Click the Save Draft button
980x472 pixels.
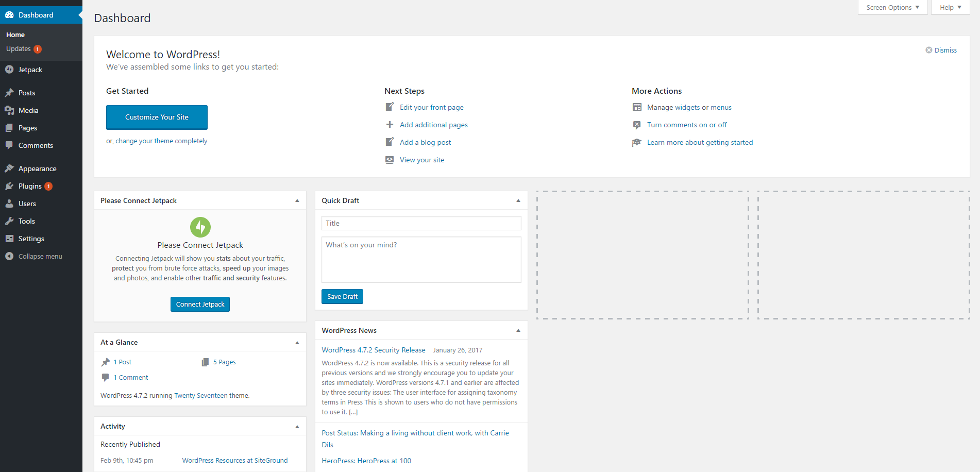(x=342, y=296)
